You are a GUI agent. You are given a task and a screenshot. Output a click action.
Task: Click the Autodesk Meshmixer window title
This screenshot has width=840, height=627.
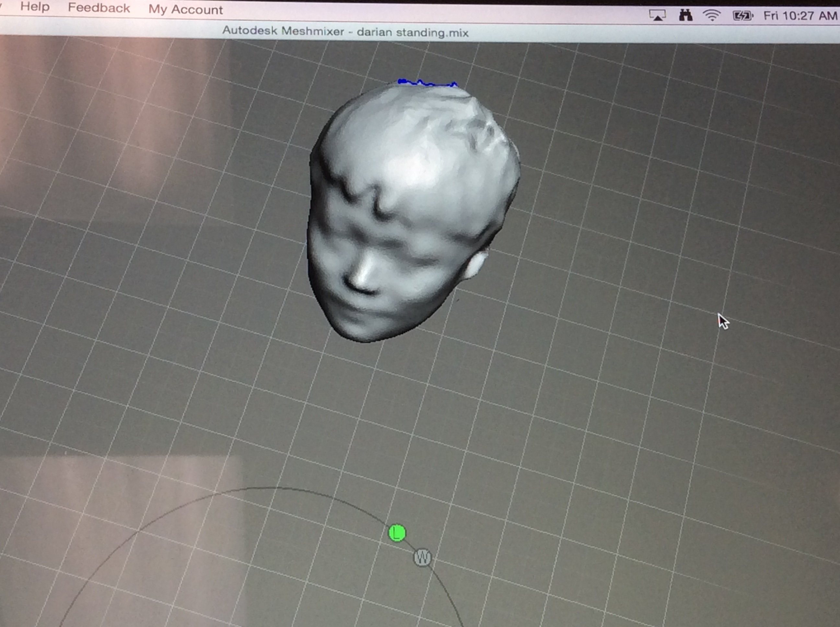(345, 31)
